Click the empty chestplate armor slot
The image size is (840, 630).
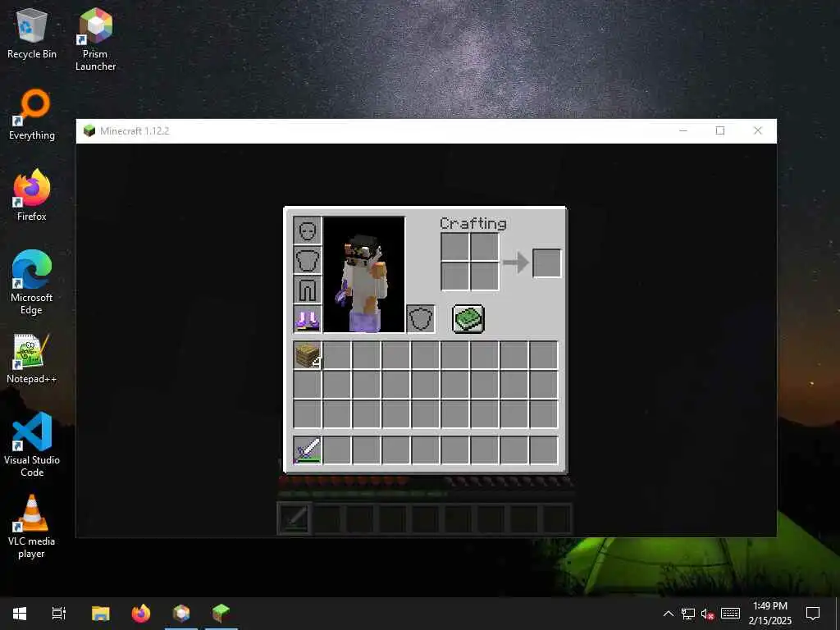pos(308,260)
